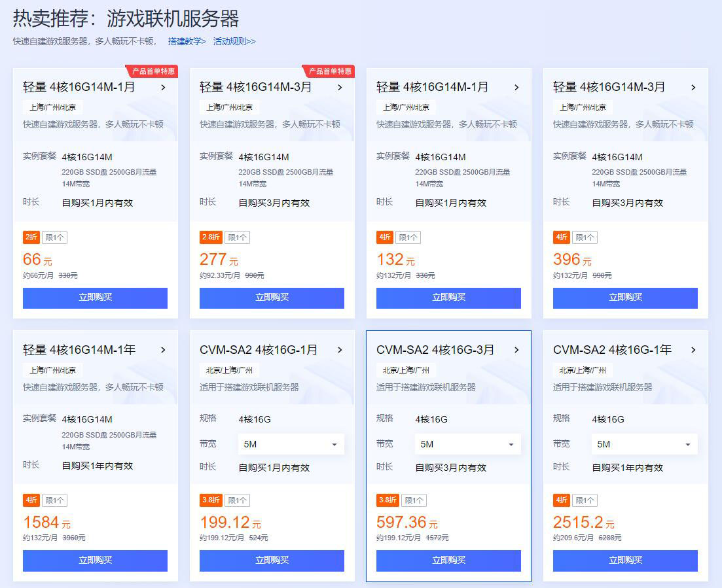The image size is (722, 588).
Task: Click the 4折 tag on the 2515.2元 card
Action: [562, 500]
